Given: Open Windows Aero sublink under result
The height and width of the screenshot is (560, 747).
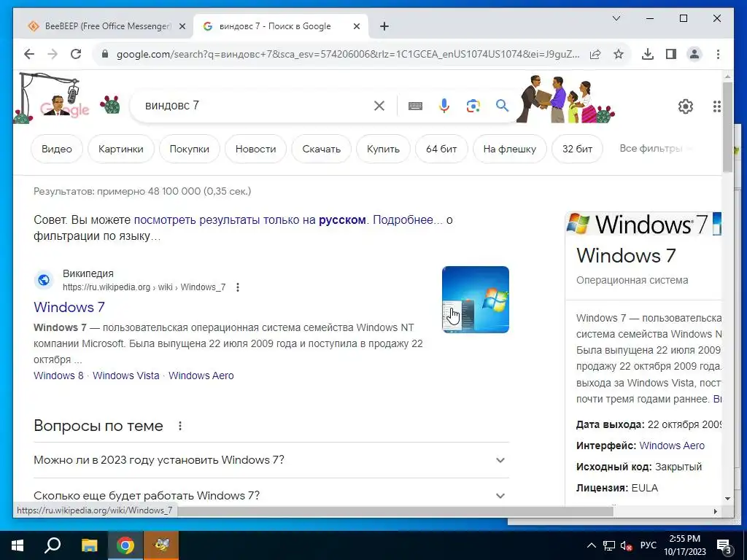Looking at the screenshot, I should click(201, 376).
